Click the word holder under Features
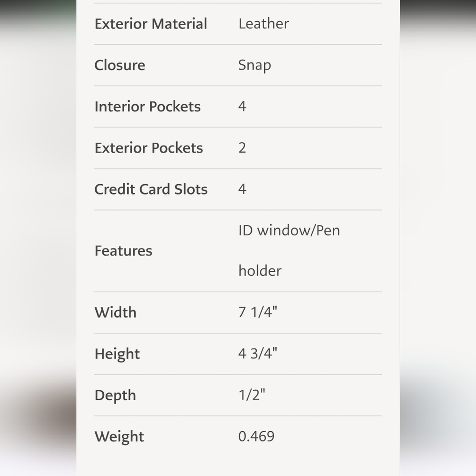This screenshot has height=476, width=476. point(260,271)
